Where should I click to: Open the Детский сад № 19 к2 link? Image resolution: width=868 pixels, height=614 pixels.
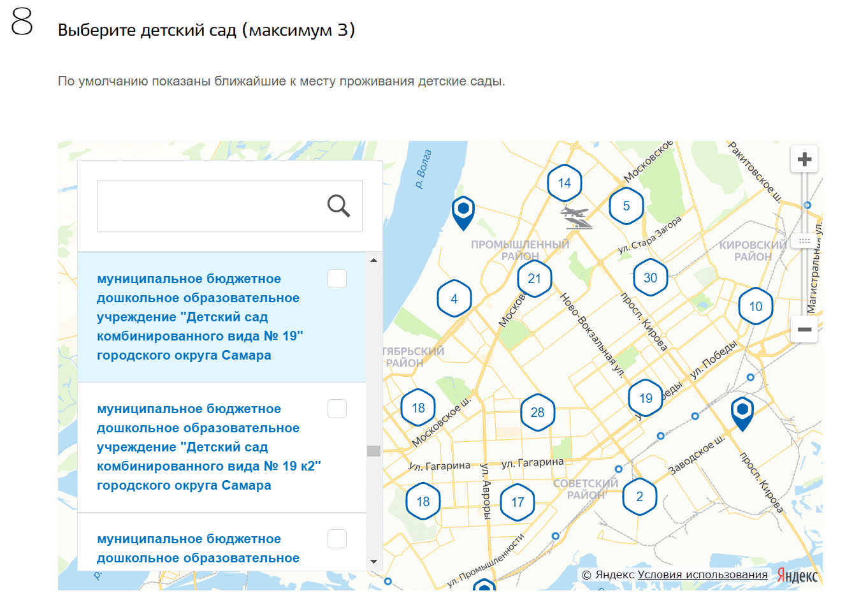[208, 447]
